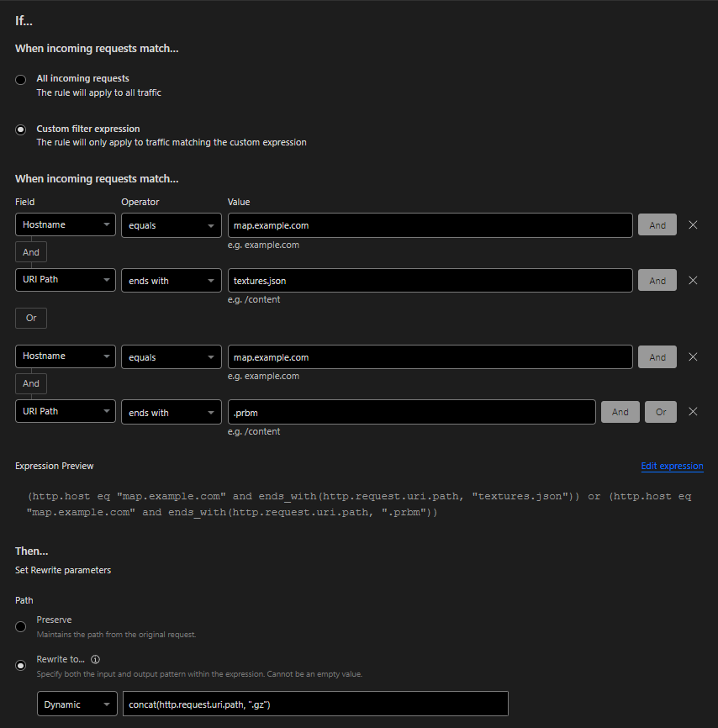Select Custom filter expression radio option
Screen dimensions: 718x728
pyautogui.click(x=21, y=129)
